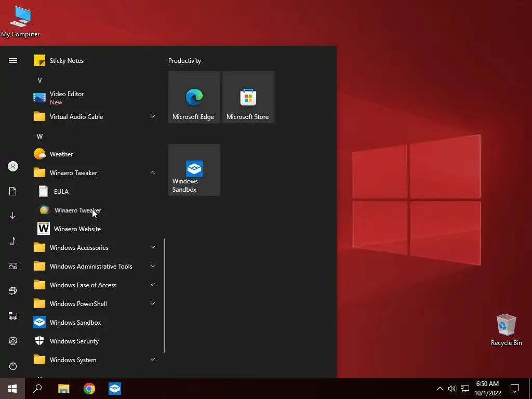The image size is (532, 399).
Task: Show hidden tray icons chevron
Action: coord(440,389)
